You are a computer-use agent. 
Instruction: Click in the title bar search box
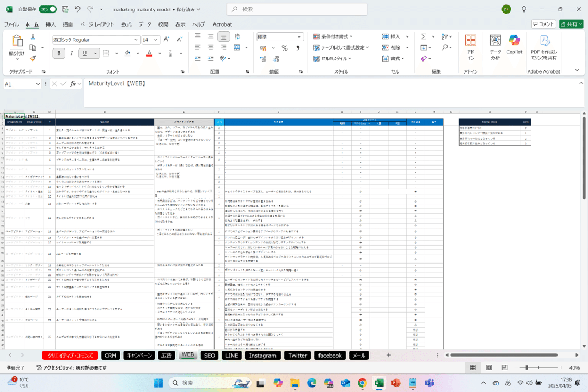(297, 9)
